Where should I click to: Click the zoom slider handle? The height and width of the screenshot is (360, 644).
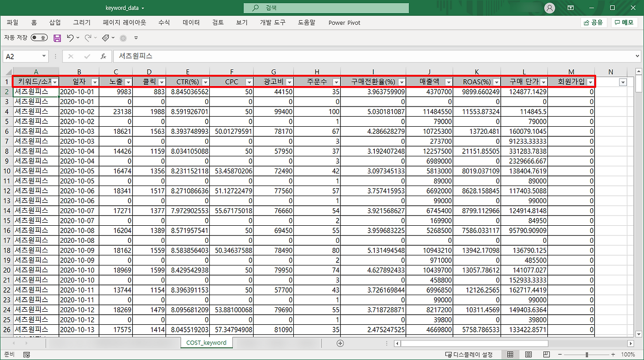(x=587, y=354)
